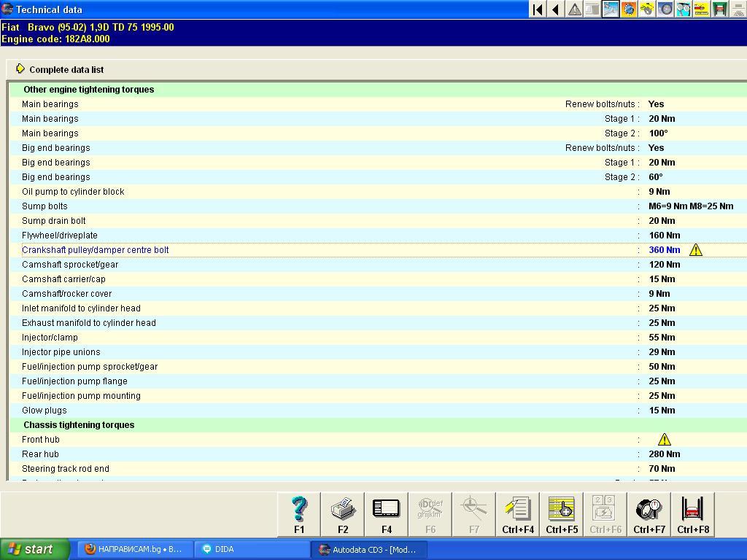Go back with the left arrow icon

[x=556, y=9]
